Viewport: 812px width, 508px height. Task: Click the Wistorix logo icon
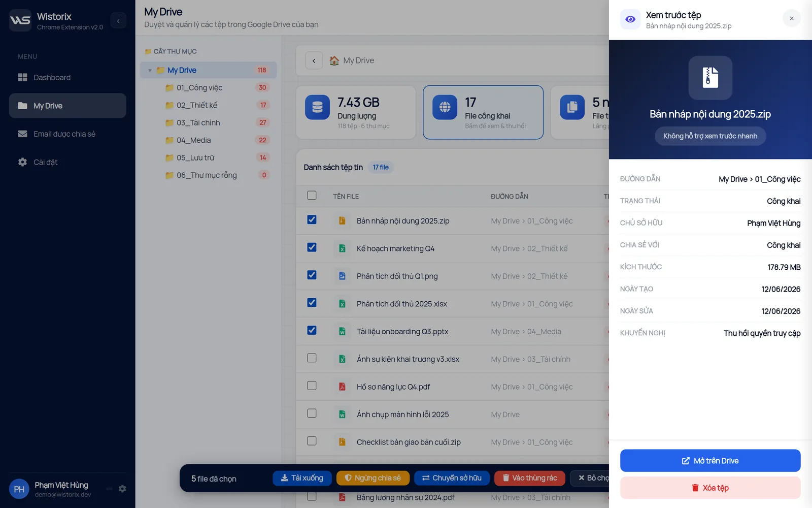(20, 20)
